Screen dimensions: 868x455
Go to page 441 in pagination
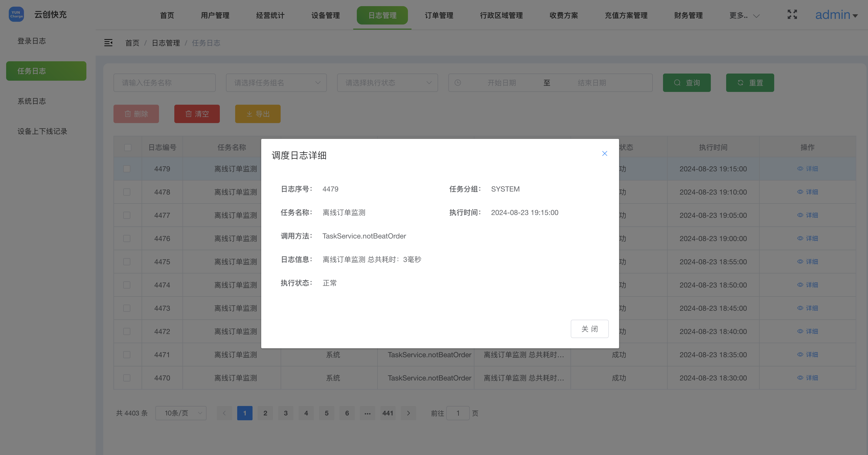point(388,413)
